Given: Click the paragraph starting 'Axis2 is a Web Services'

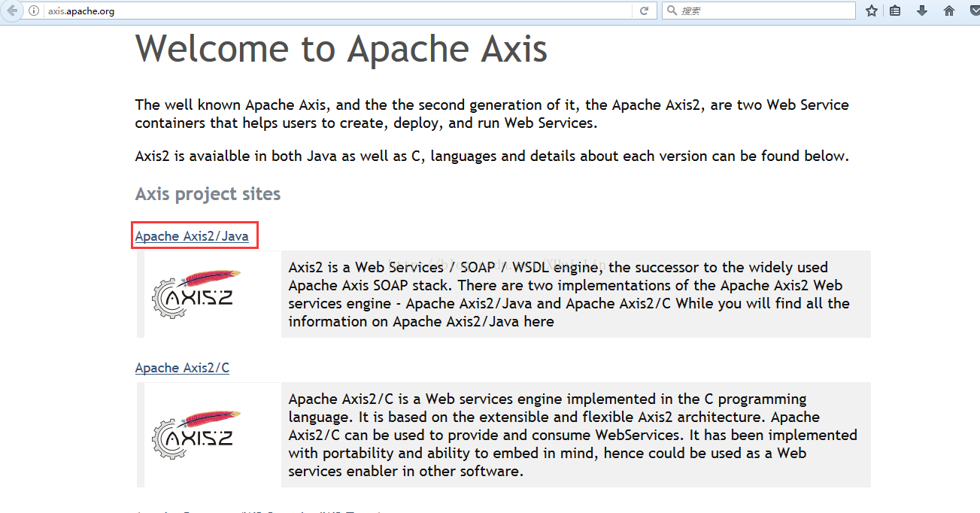Looking at the screenshot, I should pyautogui.click(x=569, y=294).
